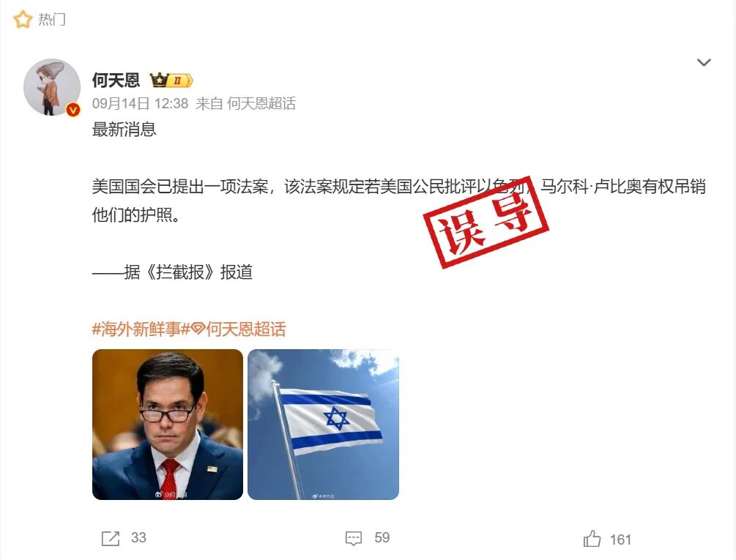This screenshot has width=736, height=560.
Task: Open the 热门 label at top
Action: tap(52, 19)
